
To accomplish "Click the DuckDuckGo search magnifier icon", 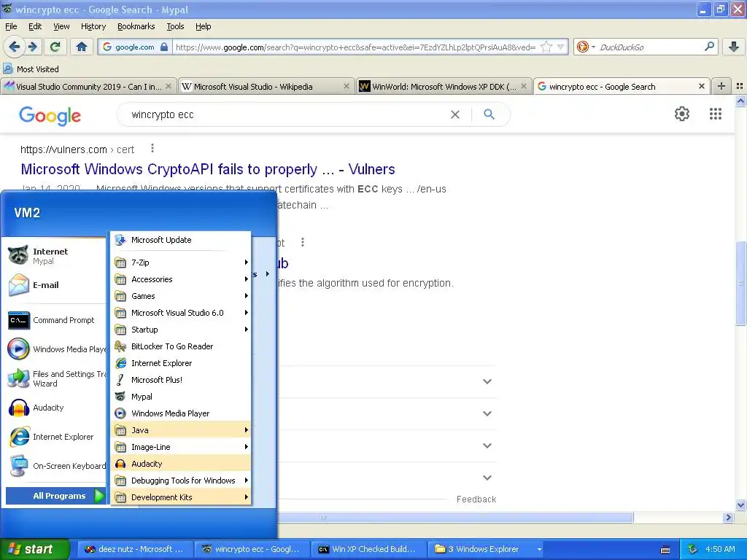I will click(709, 47).
